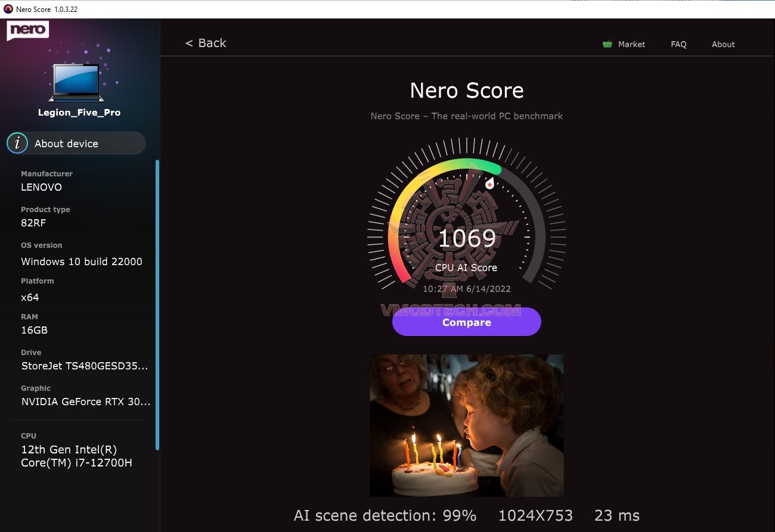This screenshot has width=775, height=532.
Task: Select Market from the top menu
Action: 632,44
